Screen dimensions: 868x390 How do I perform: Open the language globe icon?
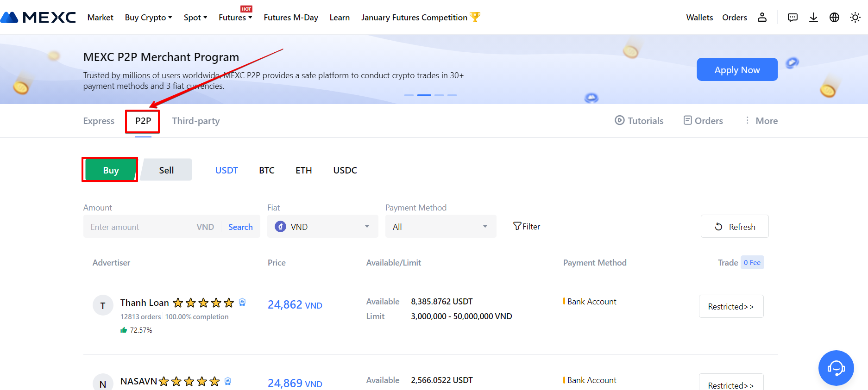point(834,18)
